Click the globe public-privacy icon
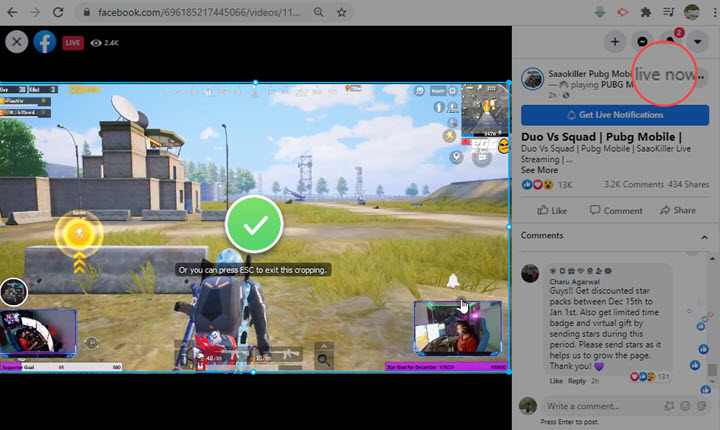This screenshot has width=720, height=430. pyautogui.click(x=566, y=95)
